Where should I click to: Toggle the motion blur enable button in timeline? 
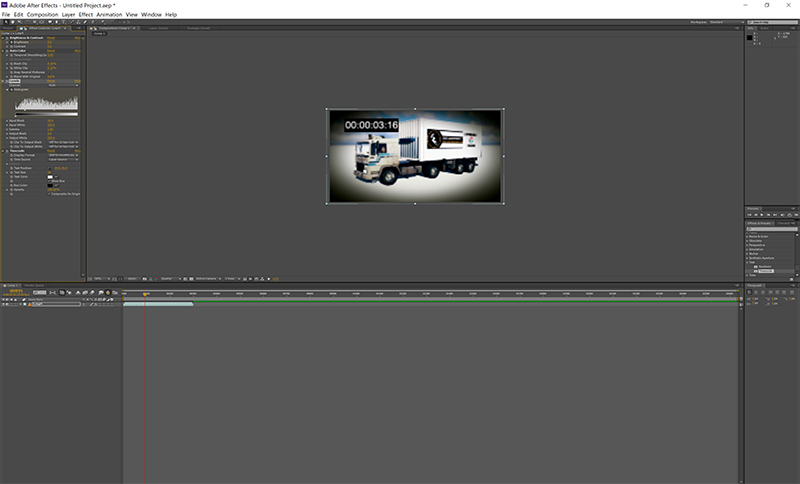click(92, 292)
